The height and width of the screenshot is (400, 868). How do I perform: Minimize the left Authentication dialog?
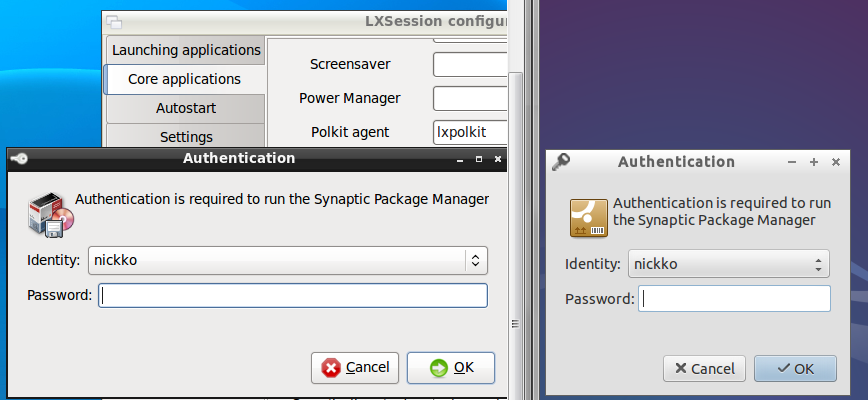[460, 159]
